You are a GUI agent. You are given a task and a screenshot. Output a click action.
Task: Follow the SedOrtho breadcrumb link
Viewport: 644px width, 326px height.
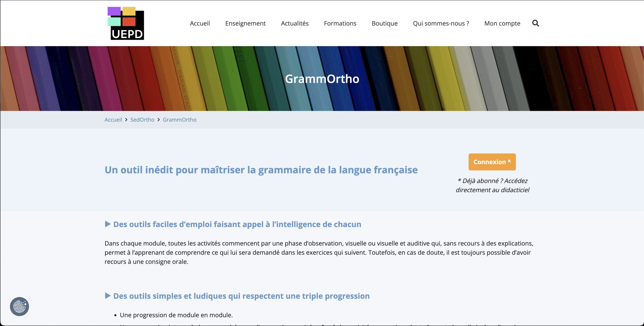(x=142, y=120)
